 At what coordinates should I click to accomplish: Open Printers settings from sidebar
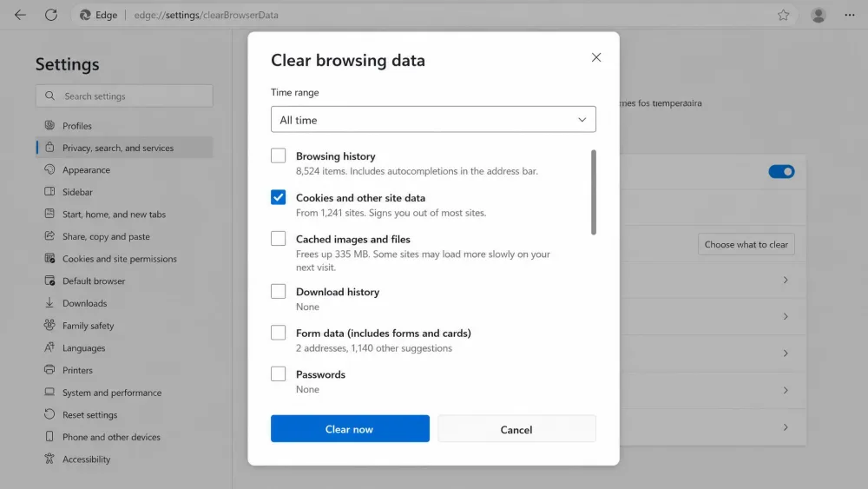click(124, 370)
